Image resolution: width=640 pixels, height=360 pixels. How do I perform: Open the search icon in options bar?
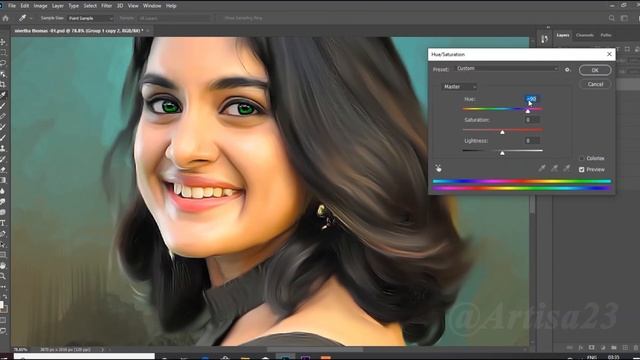[611, 18]
